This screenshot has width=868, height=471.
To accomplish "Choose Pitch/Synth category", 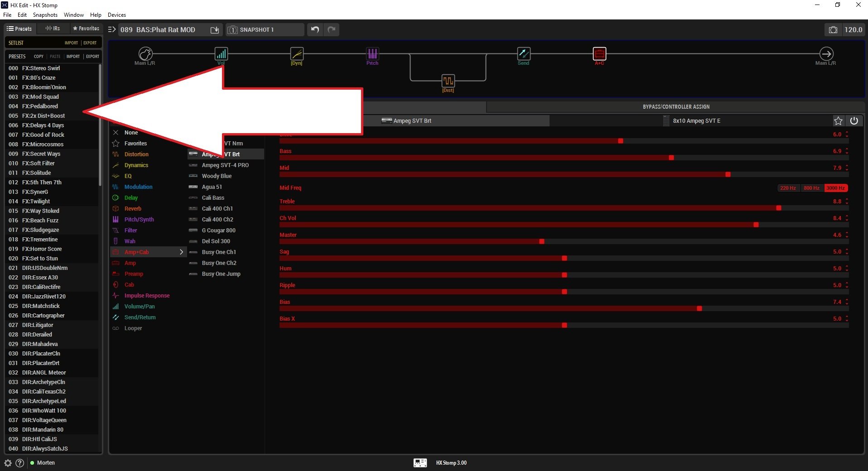I will pyautogui.click(x=139, y=220).
